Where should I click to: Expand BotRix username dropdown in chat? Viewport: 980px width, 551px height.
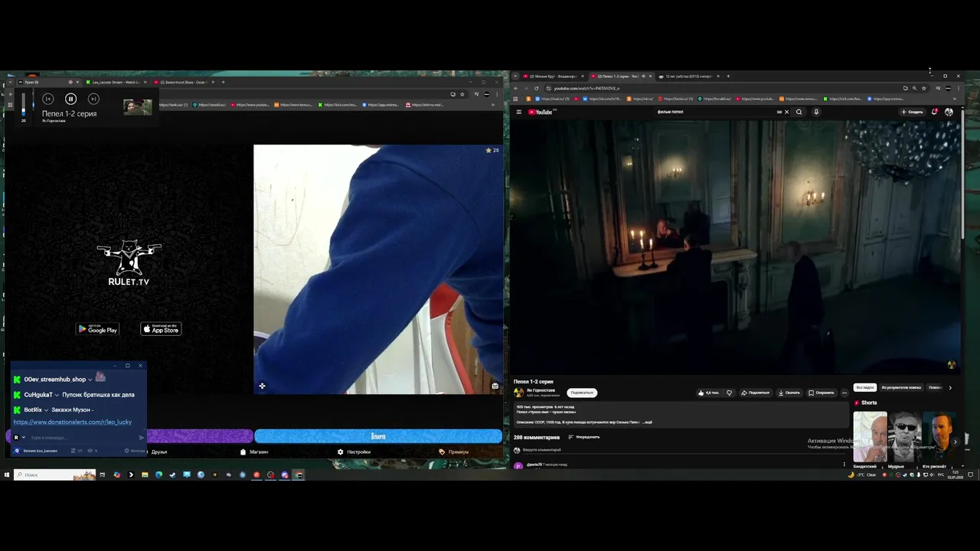tap(46, 410)
